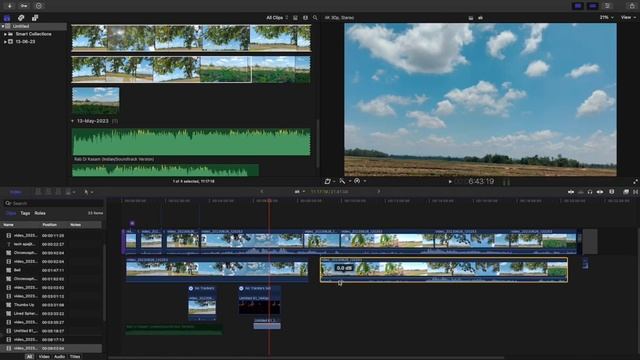Image resolution: width=640 pixels, height=360 pixels.
Task: Open the All Clips filter dropdown
Action: click(277, 18)
